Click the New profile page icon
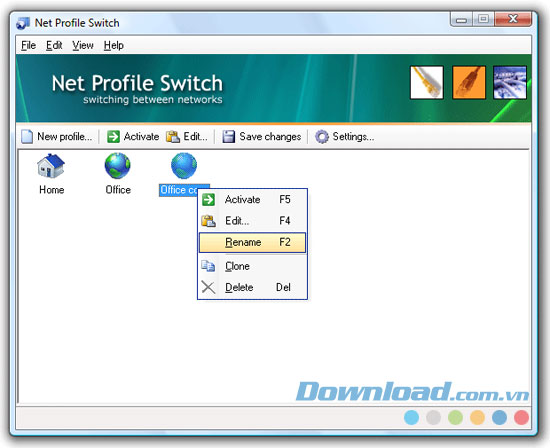The height and width of the screenshot is (448, 550). click(27, 136)
